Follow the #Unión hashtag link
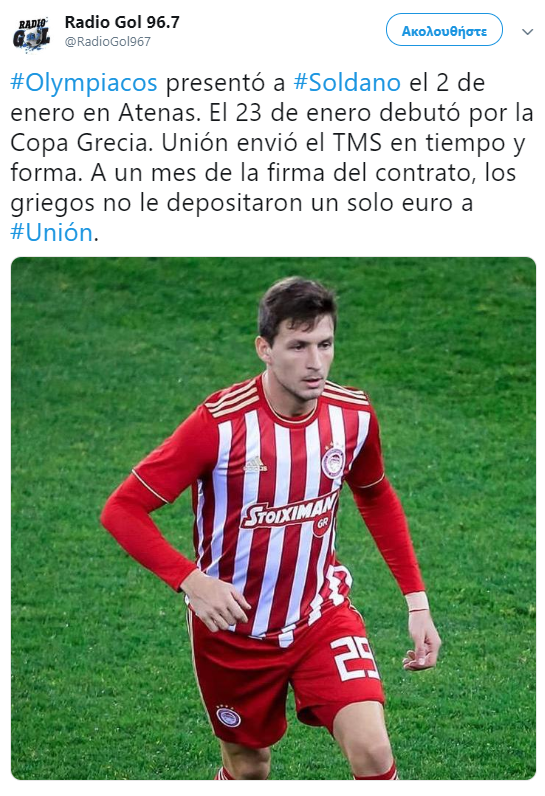Image resolution: width=545 pixels, height=796 pixels. pos(52,233)
